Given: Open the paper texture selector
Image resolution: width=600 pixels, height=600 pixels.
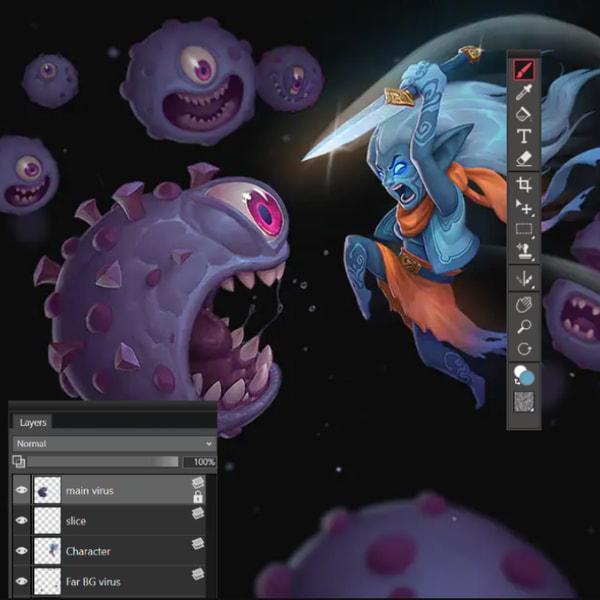Looking at the screenshot, I should 523,402.
